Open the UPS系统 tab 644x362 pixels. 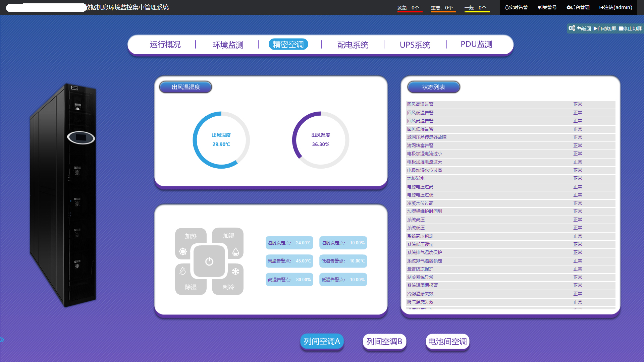coord(415,45)
